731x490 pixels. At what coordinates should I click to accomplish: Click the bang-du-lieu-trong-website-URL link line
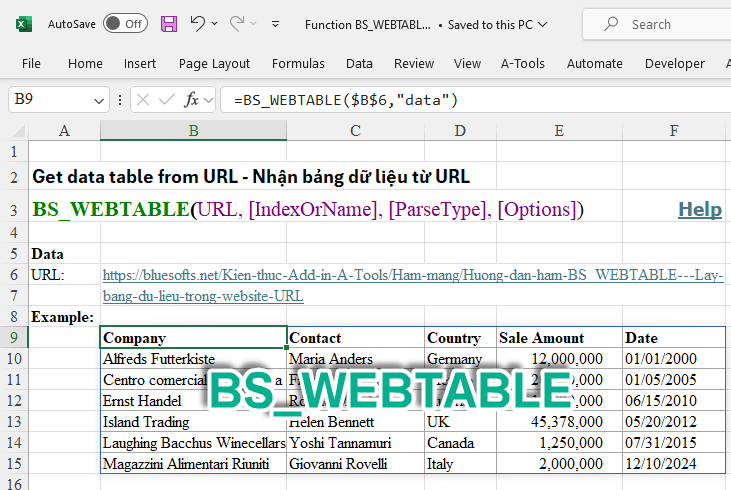[x=203, y=296]
